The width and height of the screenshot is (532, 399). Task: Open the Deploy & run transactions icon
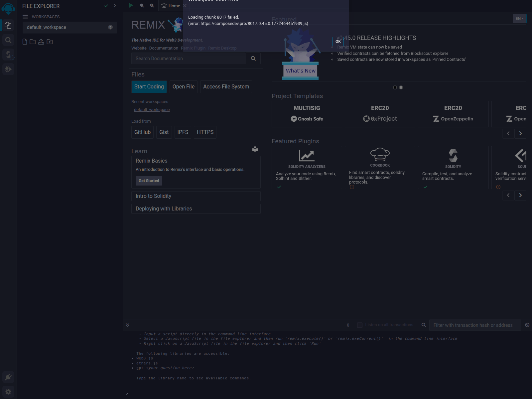[x=8, y=69]
